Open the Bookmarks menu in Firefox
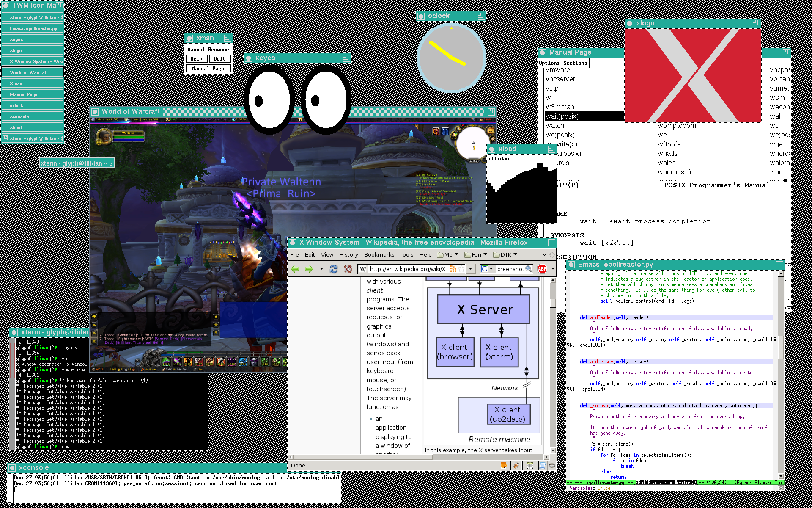The width and height of the screenshot is (812, 508). [379, 254]
